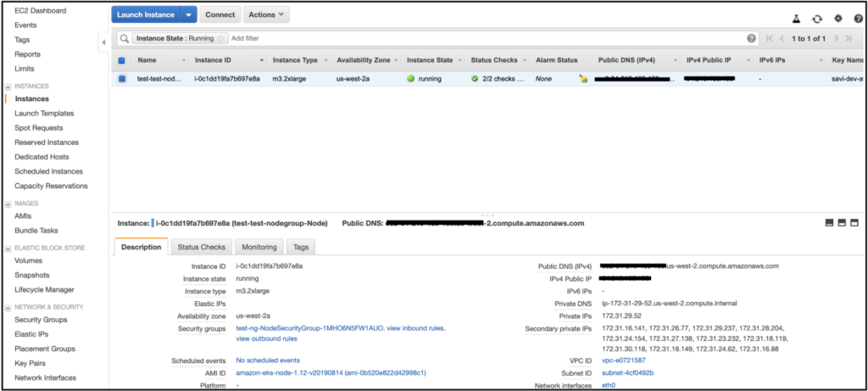This screenshot has height=391, width=868.
Task: Switch to the Description tab
Action: tap(142, 247)
